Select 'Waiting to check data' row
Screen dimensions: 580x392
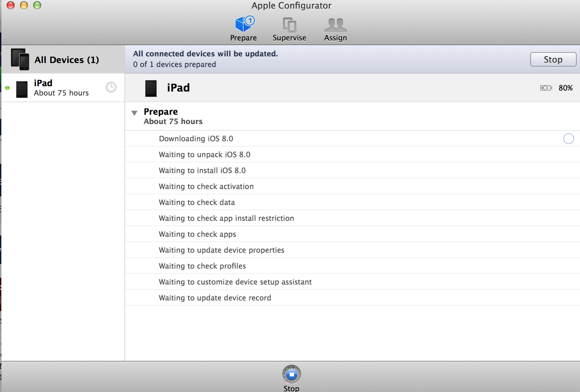click(352, 202)
